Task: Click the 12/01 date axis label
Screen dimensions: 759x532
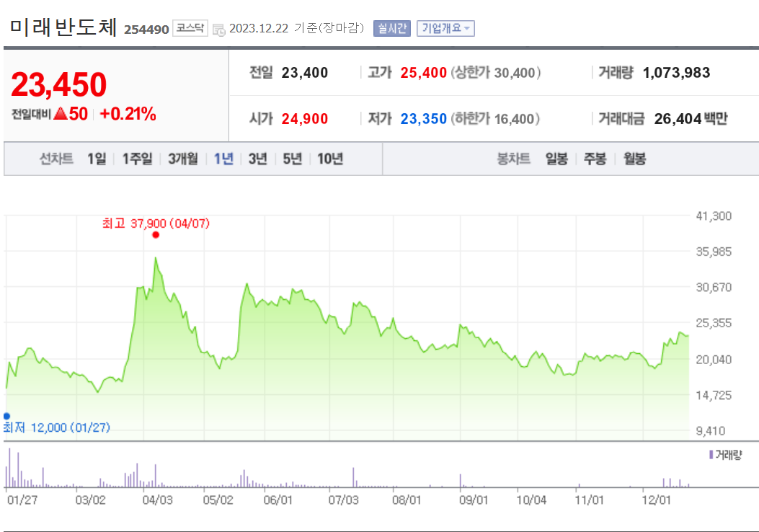Action: tap(656, 500)
